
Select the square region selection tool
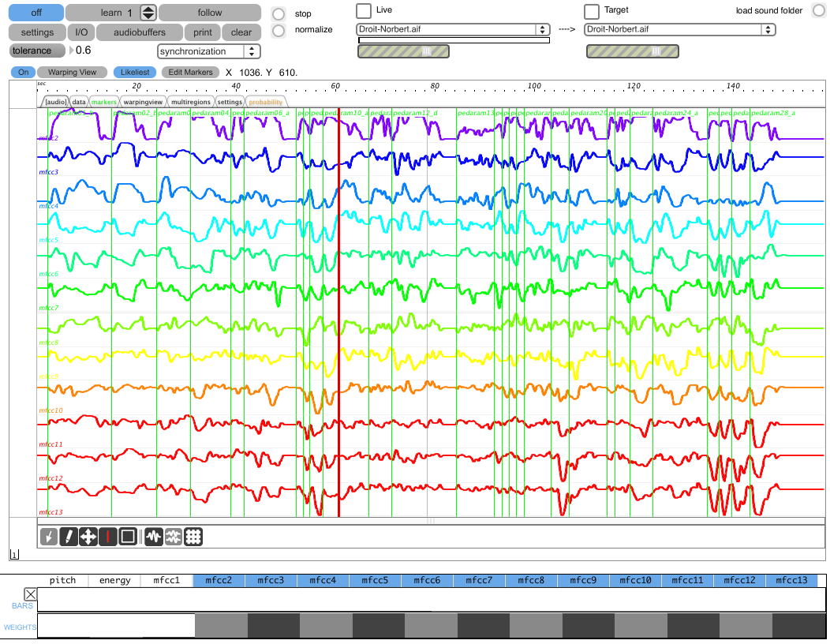(x=128, y=537)
